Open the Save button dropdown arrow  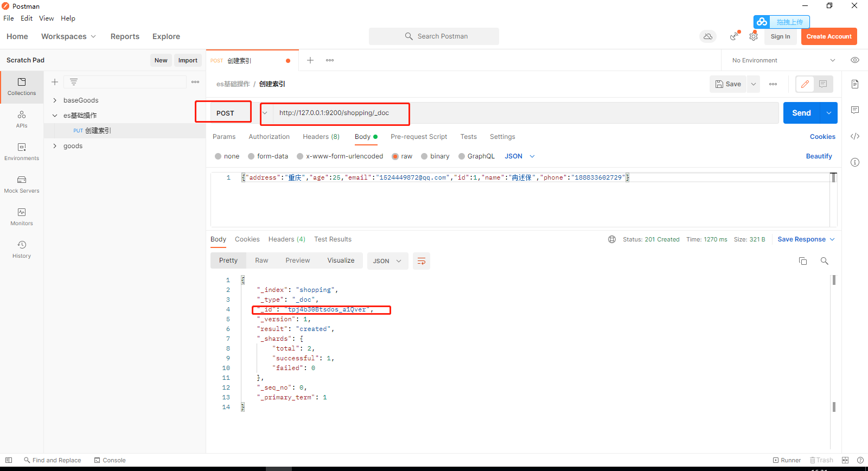pyautogui.click(x=754, y=84)
